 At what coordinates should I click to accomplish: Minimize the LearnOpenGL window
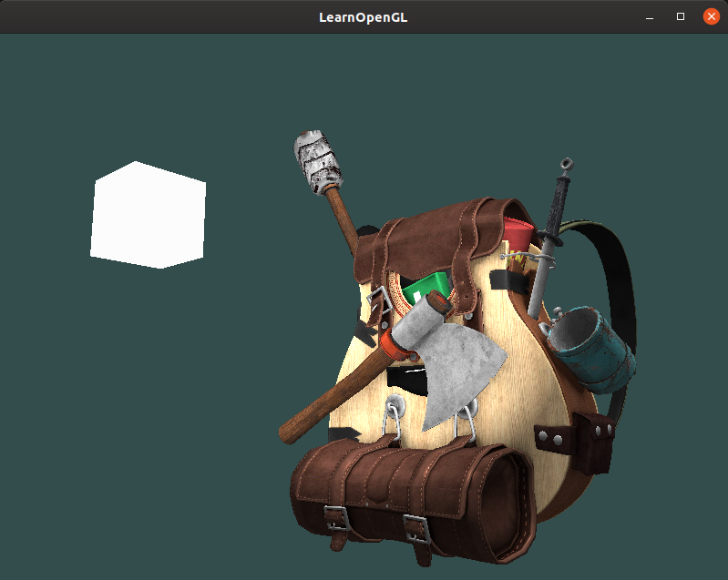click(650, 16)
